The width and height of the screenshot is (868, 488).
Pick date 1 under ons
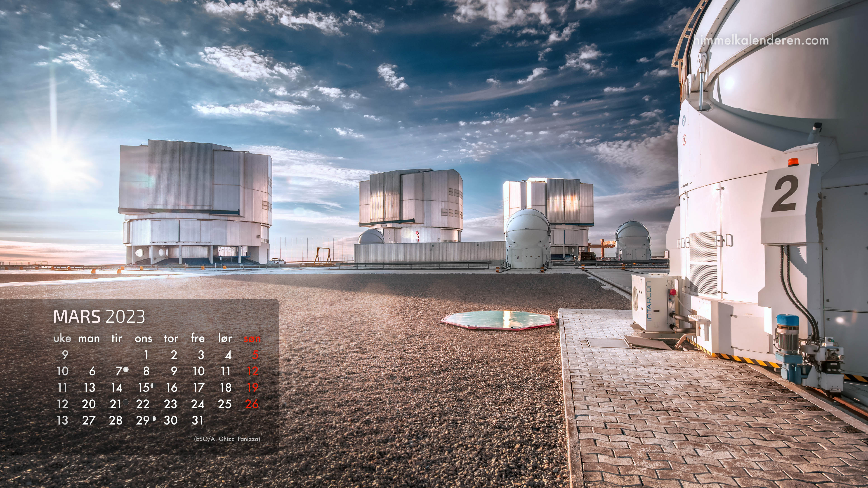146,355
